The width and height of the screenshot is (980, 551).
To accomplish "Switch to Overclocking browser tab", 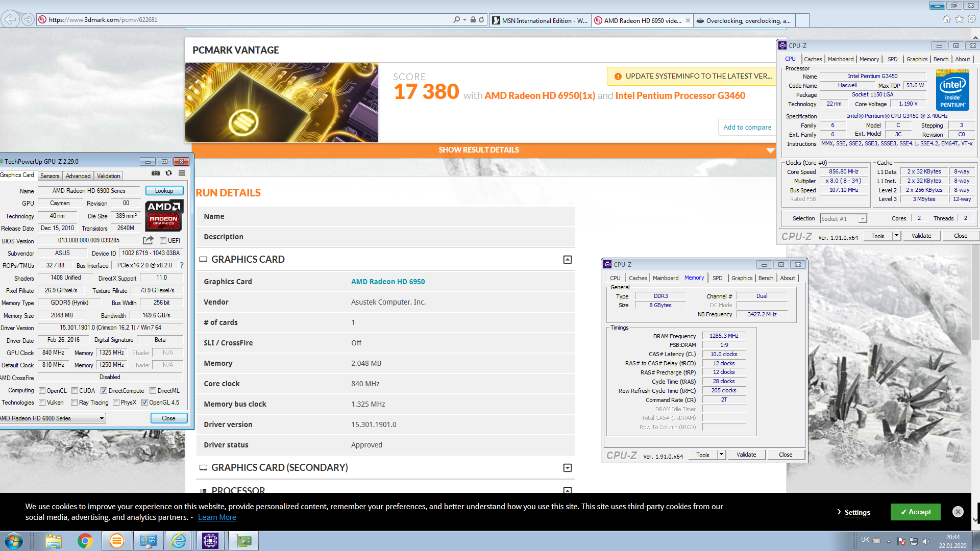I will (x=744, y=20).
